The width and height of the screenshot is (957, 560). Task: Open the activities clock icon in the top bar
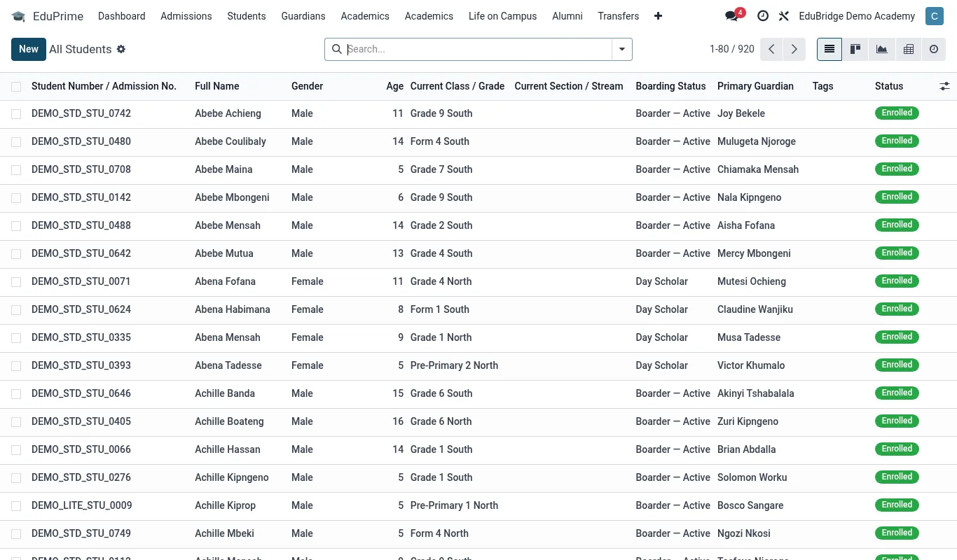[763, 16]
